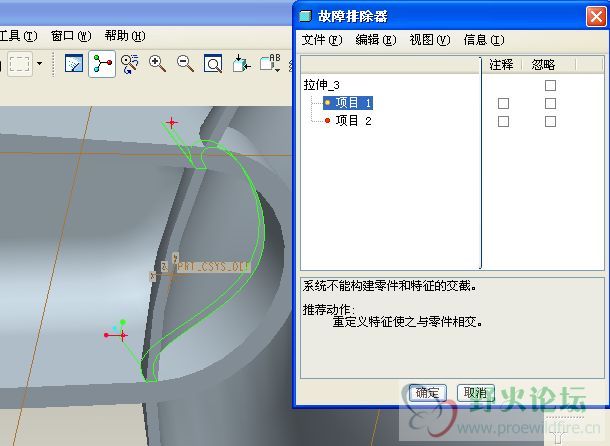Image resolution: width=610 pixels, height=446 pixels.
Task: Click the spin center search icon
Action: point(130,64)
